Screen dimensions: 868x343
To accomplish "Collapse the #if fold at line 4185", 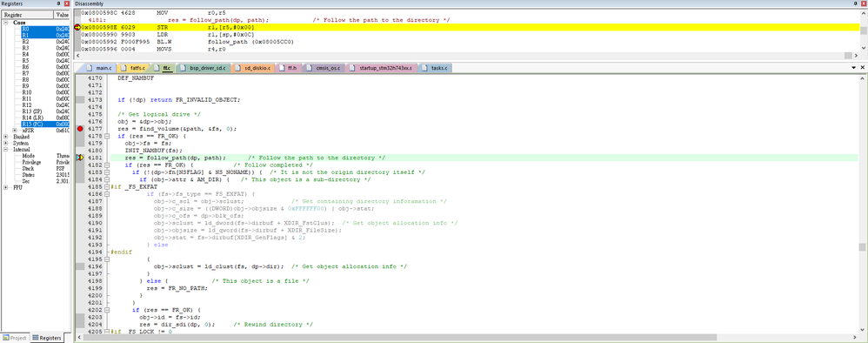I will [x=106, y=187].
